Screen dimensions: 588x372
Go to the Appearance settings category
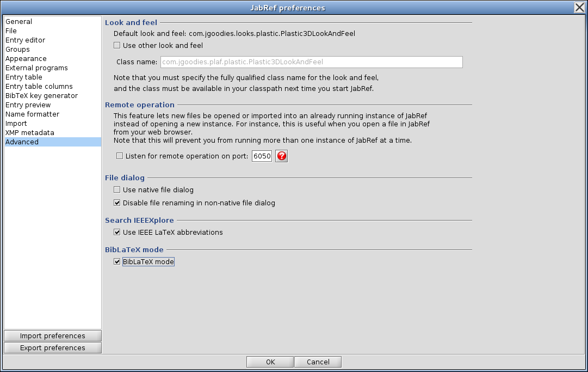[x=26, y=59]
